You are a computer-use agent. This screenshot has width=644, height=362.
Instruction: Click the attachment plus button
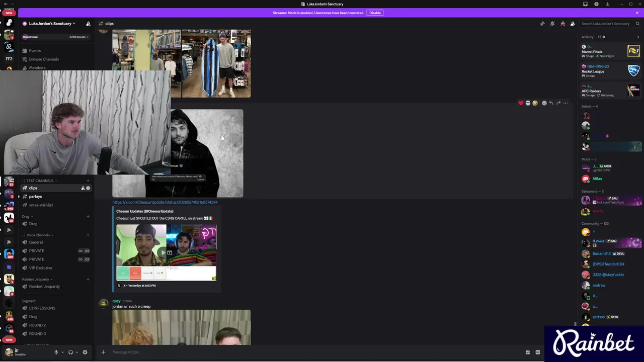pyautogui.click(x=103, y=352)
